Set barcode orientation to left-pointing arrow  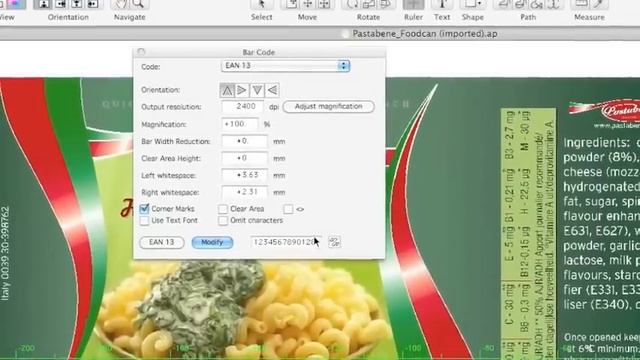tap(272, 90)
